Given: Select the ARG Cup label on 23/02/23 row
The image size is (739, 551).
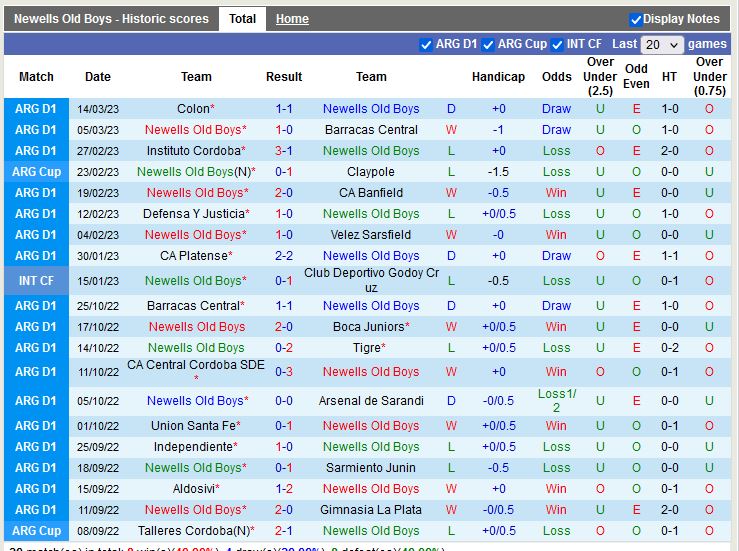Looking at the screenshot, I should (x=36, y=172).
